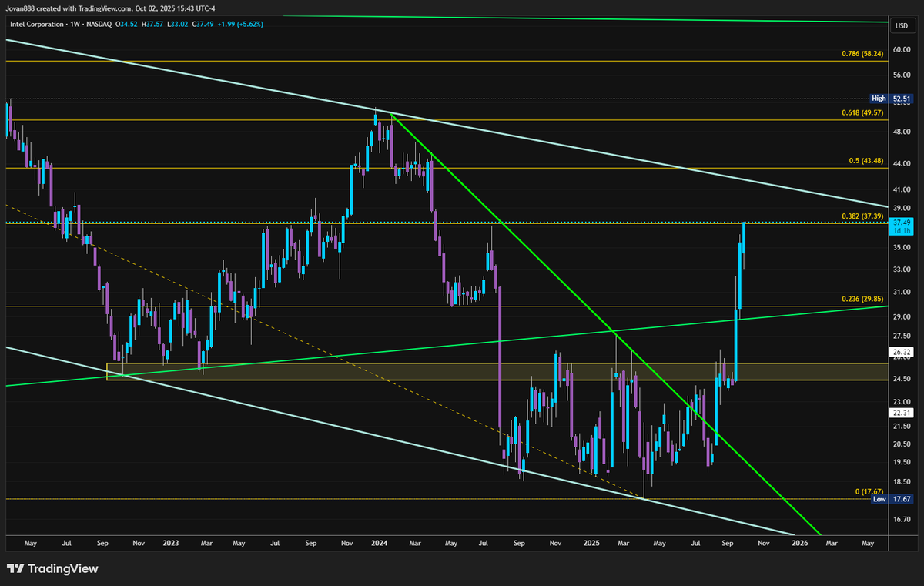Click the 0 (17.67) Fibonacci label
The width and height of the screenshot is (924, 586).
[x=868, y=491]
